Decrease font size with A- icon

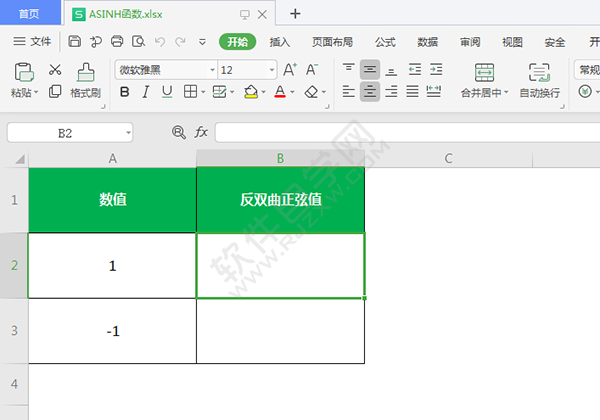tap(311, 70)
